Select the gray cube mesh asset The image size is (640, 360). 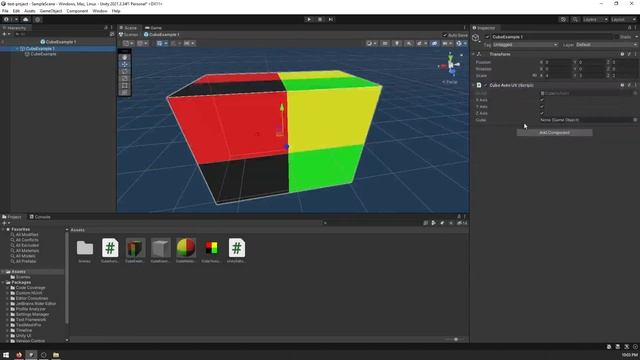click(x=160, y=250)
